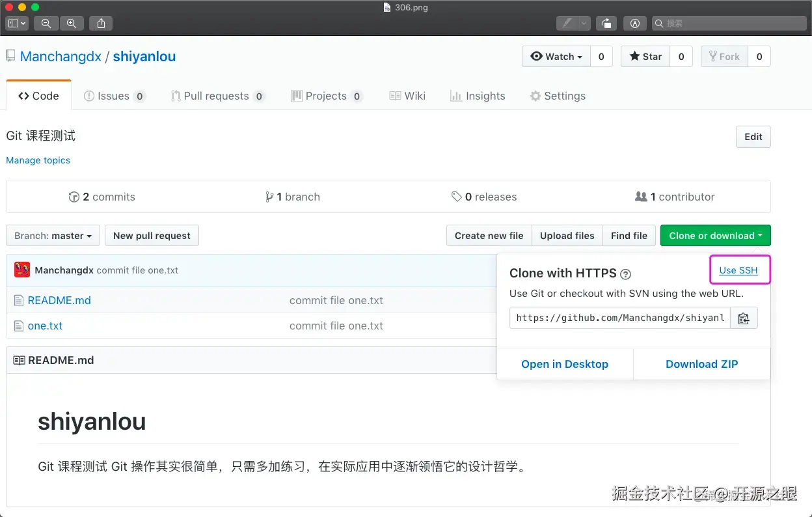View the 2 commits history
The width and height of the screenshot is (812, 517).
pos(102,197)
